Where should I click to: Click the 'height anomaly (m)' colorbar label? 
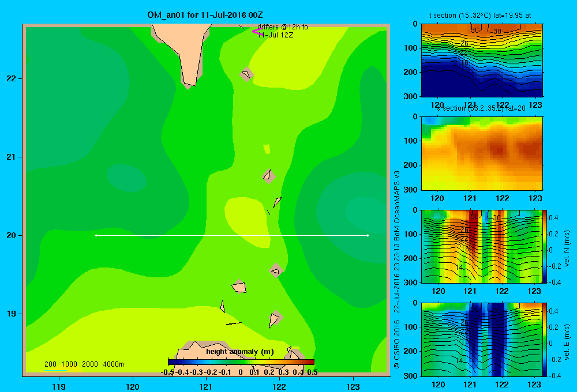(240, 352)
